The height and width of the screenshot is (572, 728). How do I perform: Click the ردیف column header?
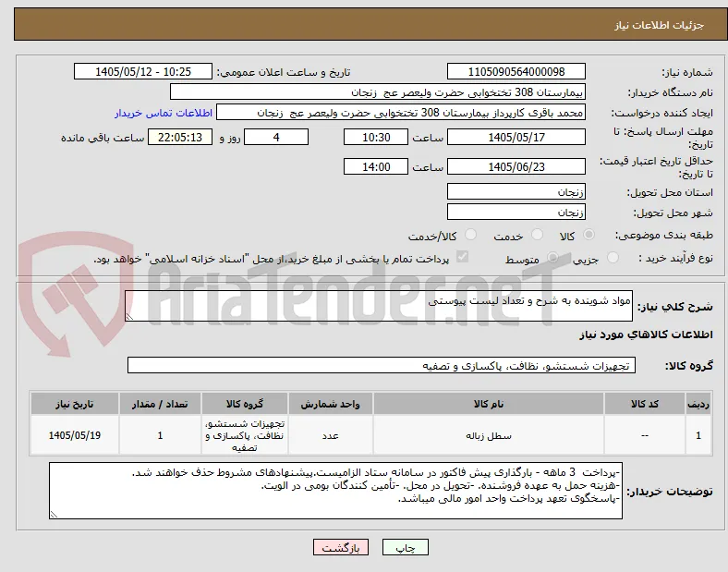click(x=698, y=404)
